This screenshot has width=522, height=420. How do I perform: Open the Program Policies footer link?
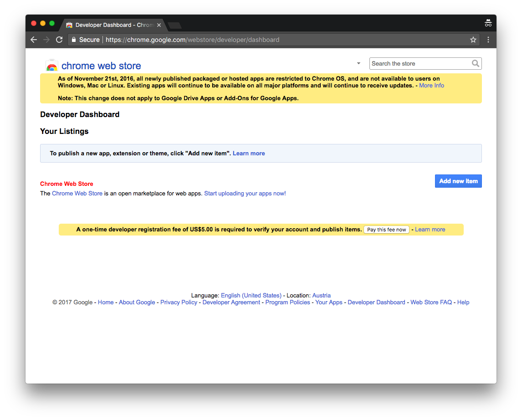(x=287, y=302)
